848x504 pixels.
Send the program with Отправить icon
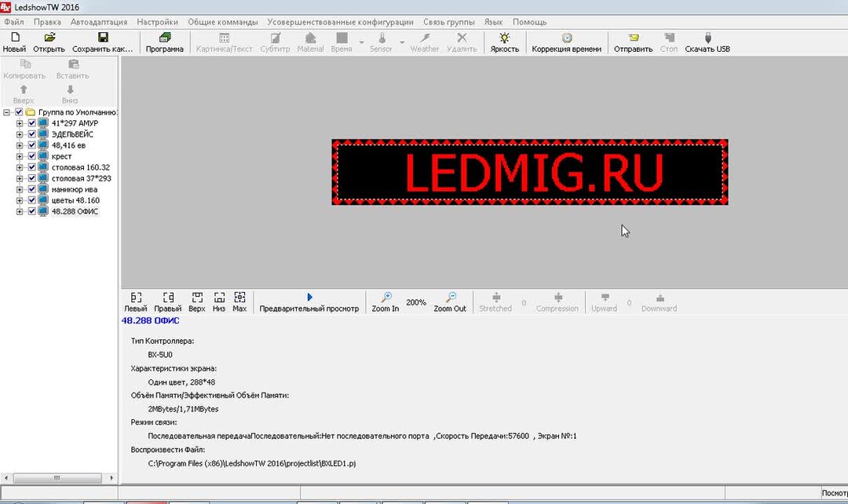[634, 38]
